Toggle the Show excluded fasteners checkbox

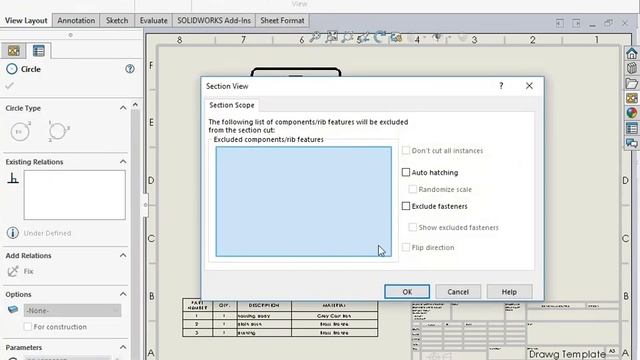pos(413,227)
